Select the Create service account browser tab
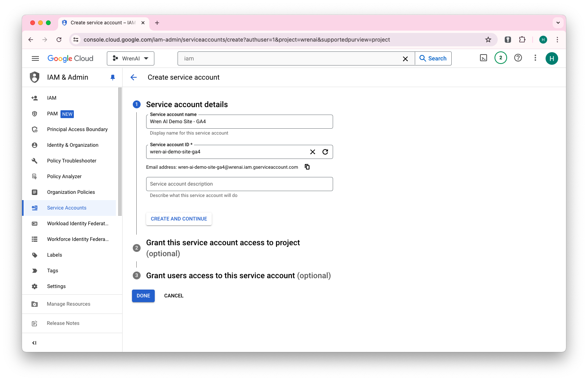This screenshot has height=381, width=588. [x=103, y=23]
